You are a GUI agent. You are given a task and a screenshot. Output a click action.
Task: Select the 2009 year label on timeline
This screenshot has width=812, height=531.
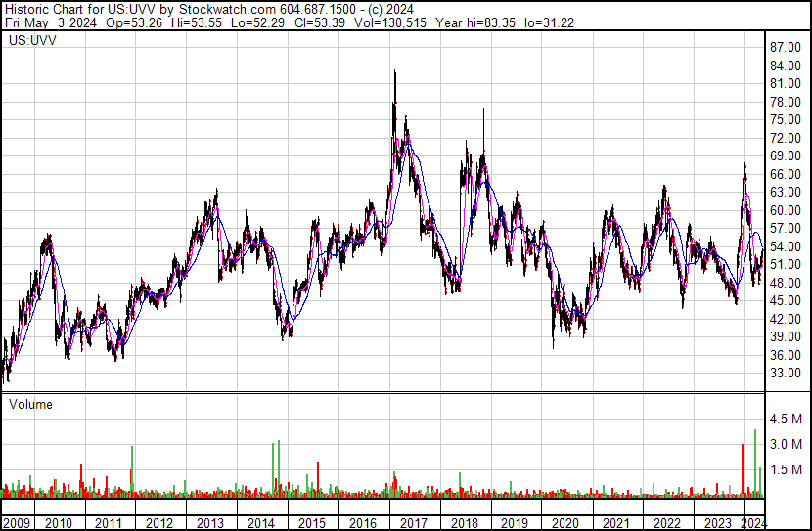click(x=17, y=523)
